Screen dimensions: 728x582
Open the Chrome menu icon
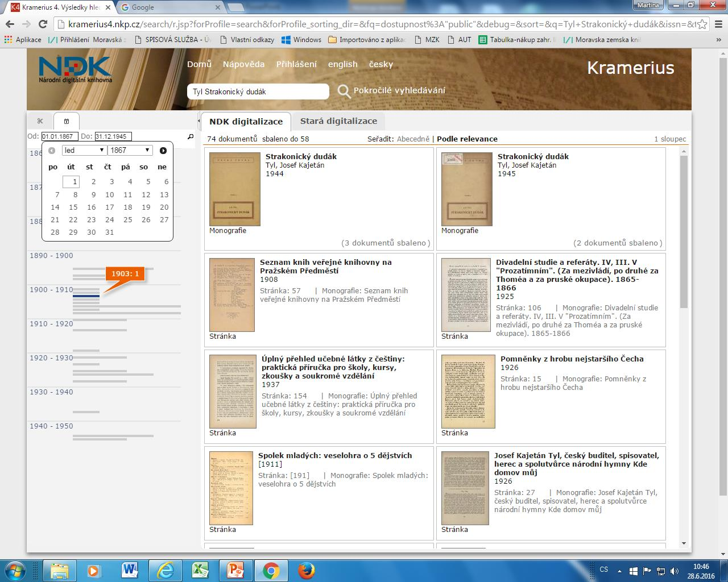click(718, 24)
